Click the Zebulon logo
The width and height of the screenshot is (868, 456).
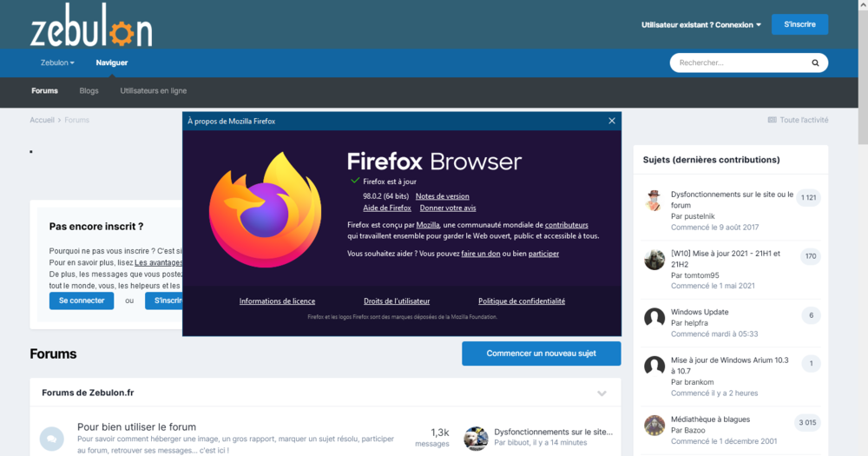[91, 29]
